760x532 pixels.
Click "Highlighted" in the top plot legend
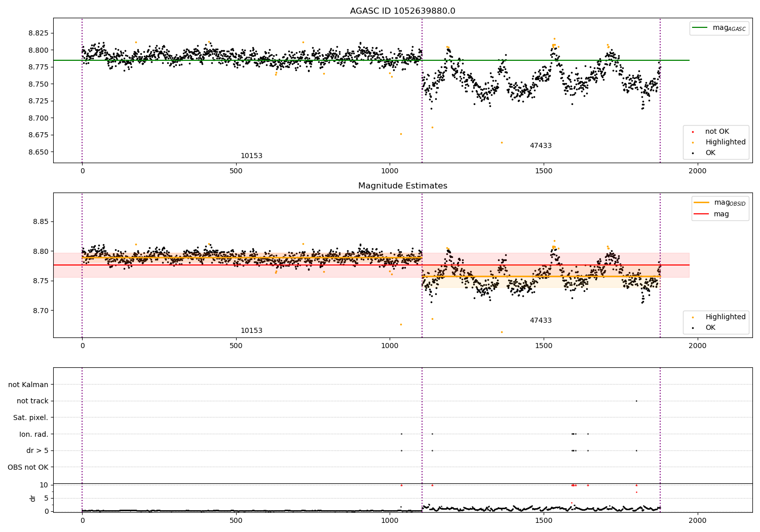pos(726,142)
